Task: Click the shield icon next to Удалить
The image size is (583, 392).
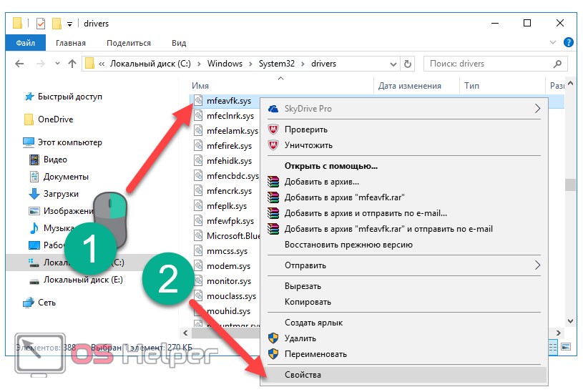Action: click(x=273, y=338)
